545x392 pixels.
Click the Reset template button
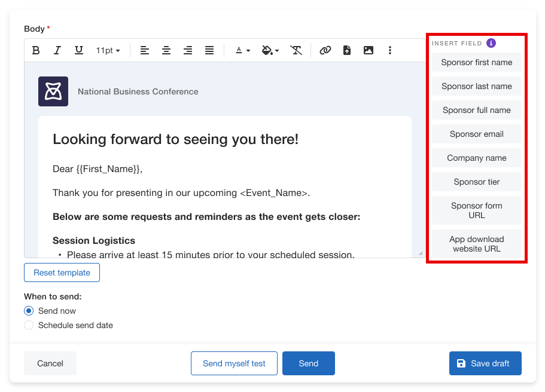coord(62,272)
